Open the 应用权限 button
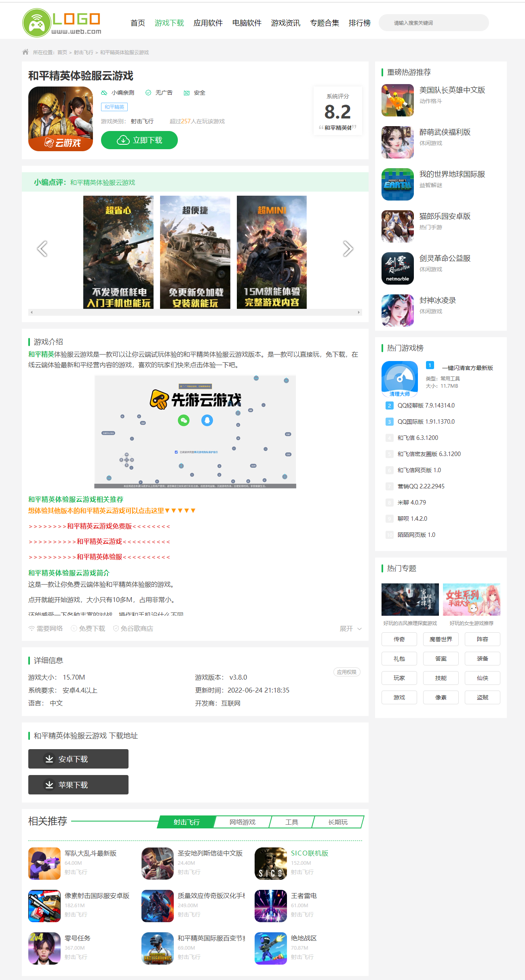Viewport: 525px width, 980px height. coord(347,672)
